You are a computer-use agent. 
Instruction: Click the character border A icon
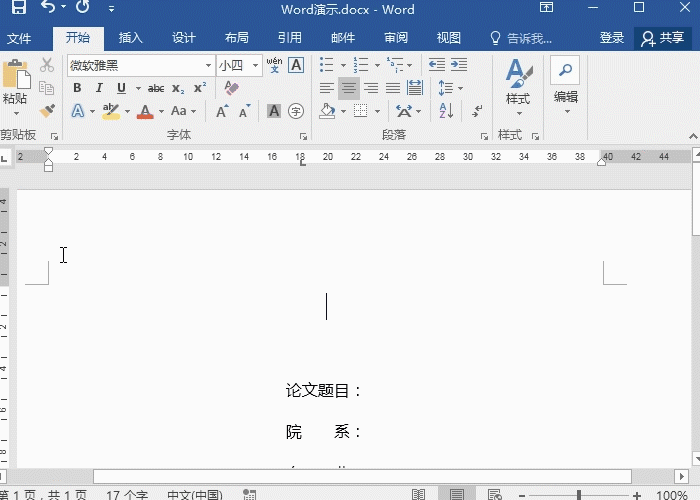(296, 65)
